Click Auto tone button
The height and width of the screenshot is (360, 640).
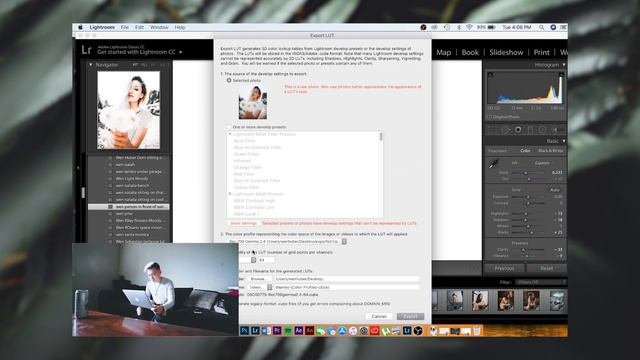554,190
